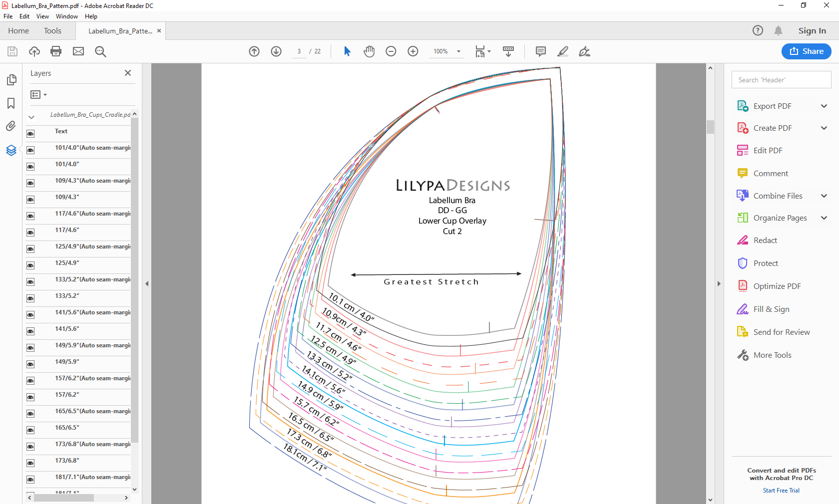Click the Layers panel icon
This screenshot has height=504, width=839.
click(11, 150)
